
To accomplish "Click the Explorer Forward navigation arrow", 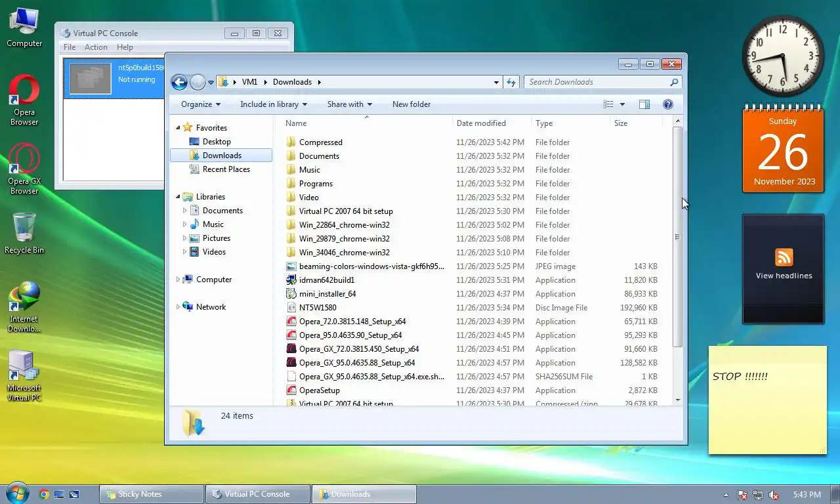I will tap(198, 82).
